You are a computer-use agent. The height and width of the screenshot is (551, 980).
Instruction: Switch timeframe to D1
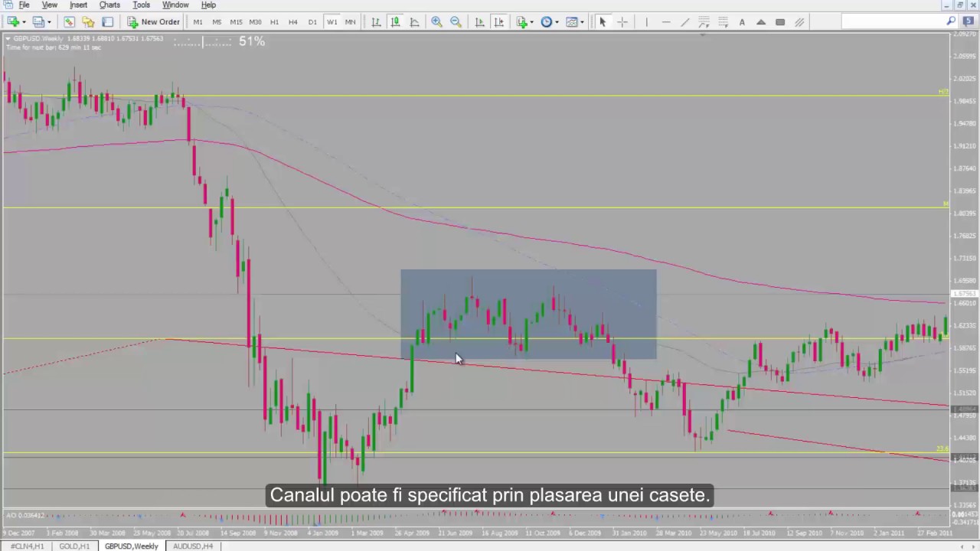point(312,22)
